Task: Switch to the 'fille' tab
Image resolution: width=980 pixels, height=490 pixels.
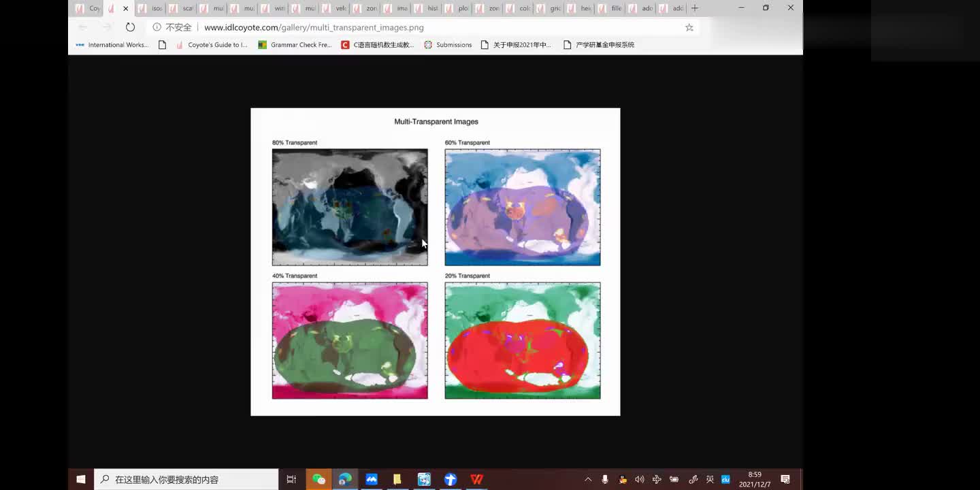Action: coord(610,8)
